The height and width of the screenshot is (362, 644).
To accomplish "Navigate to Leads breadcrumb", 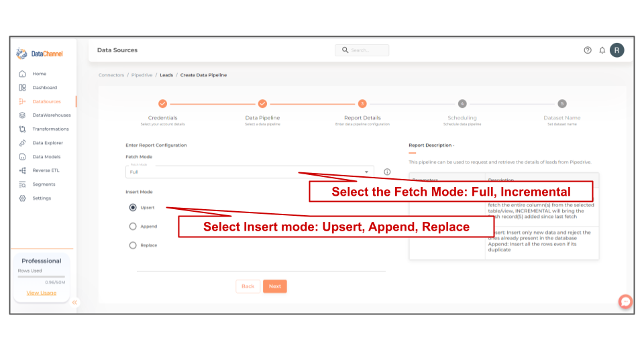I will point(166,75).
